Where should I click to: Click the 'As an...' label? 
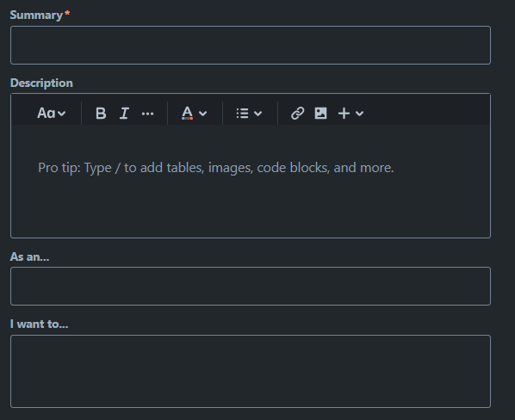(x=29, y=257)
